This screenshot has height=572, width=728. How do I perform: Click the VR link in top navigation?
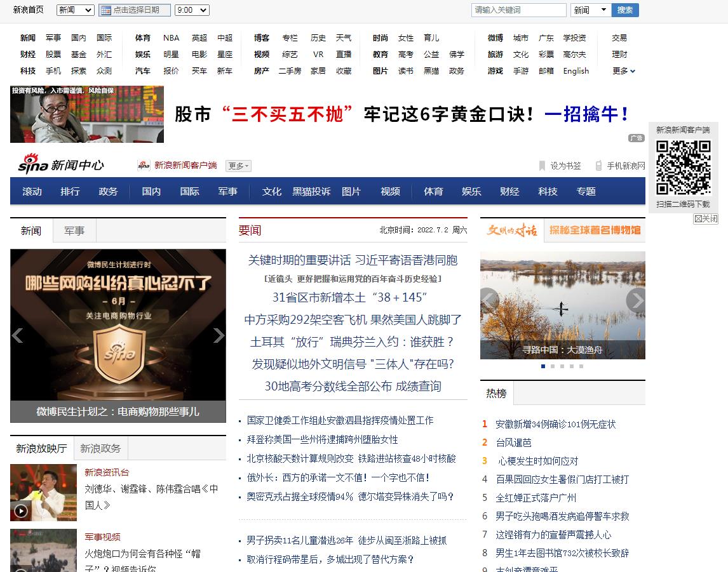(x=318, y=54)
